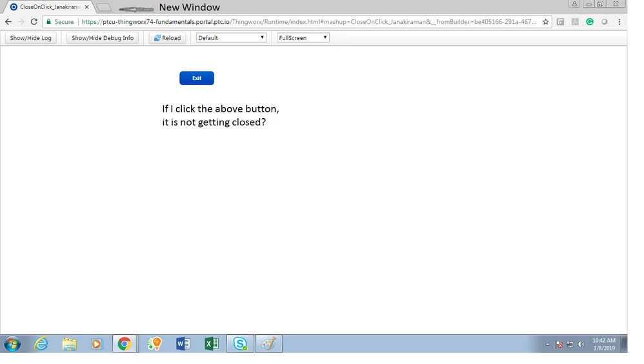Viewport: 644px width, 364px height.
Task: Click the gray circle extension icon
Action: [605, 22]
